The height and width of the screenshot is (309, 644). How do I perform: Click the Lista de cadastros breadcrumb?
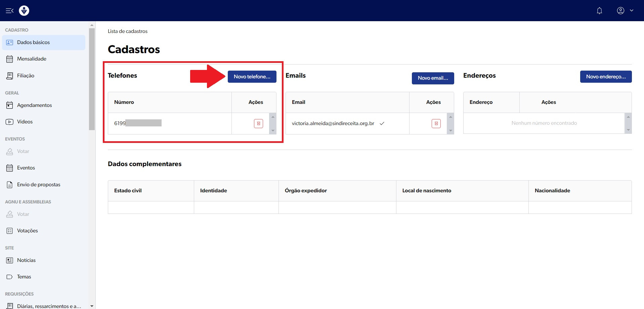(128, 31)
